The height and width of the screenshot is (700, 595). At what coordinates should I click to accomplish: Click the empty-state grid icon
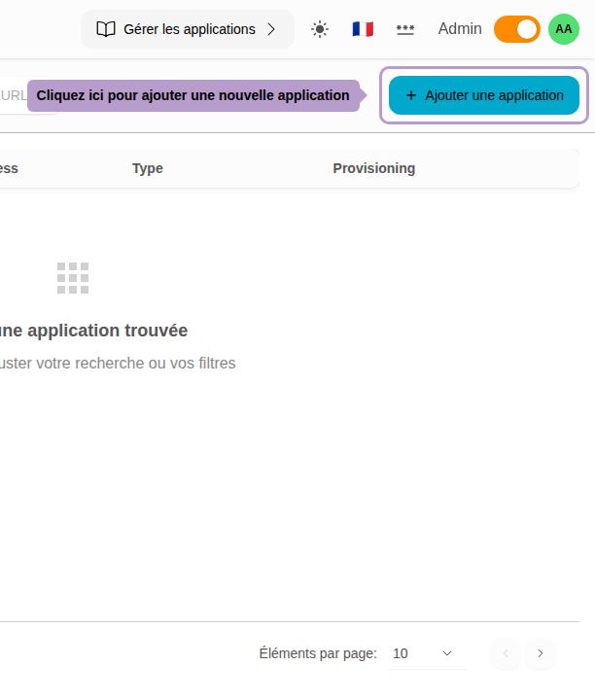(x=73, y=278)
